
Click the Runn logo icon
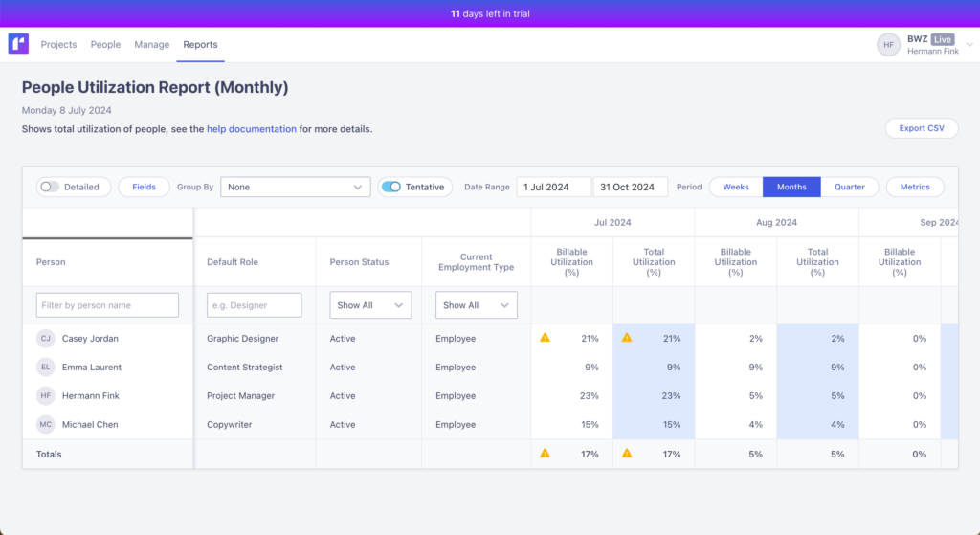18,44
